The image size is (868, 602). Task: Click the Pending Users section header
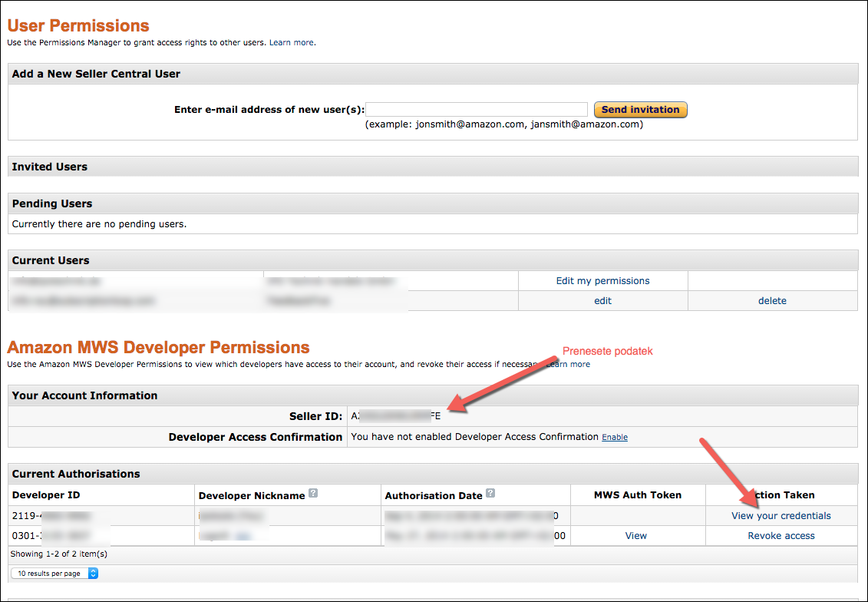click(x=433, y=203)
